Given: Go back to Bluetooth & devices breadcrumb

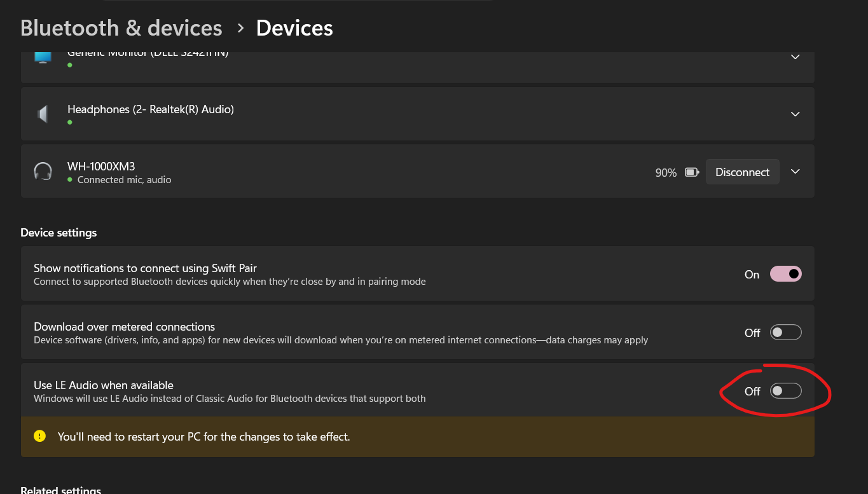Looking at the screenshot, I should click(121, 28).
